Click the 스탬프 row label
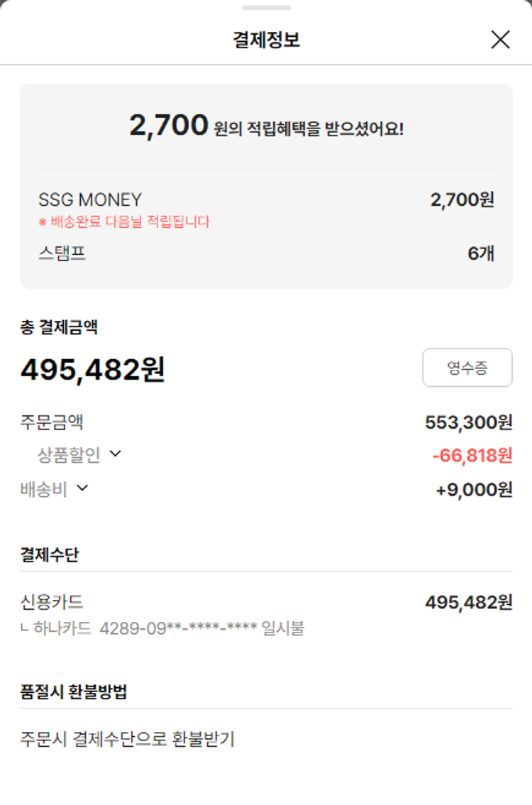Image resolution: width=532 pixels, height=805 pixels. [62, 253]
